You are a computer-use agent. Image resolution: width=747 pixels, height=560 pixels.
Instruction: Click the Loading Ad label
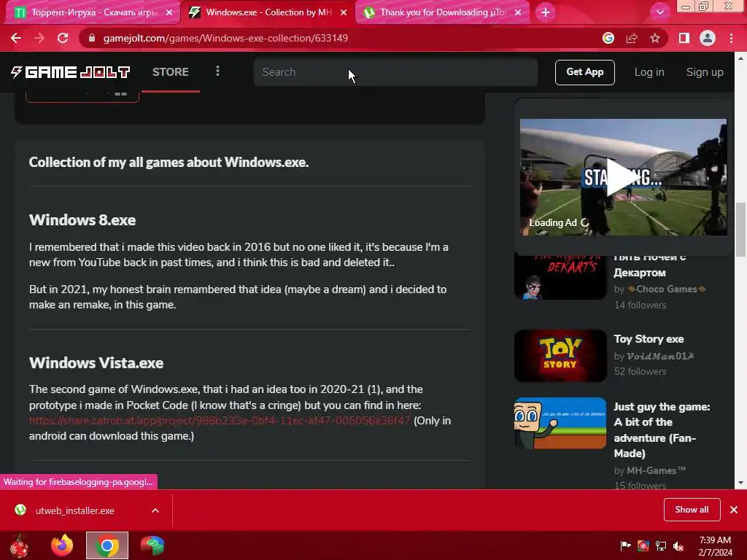pyautogui.click(x=553, y=222)
